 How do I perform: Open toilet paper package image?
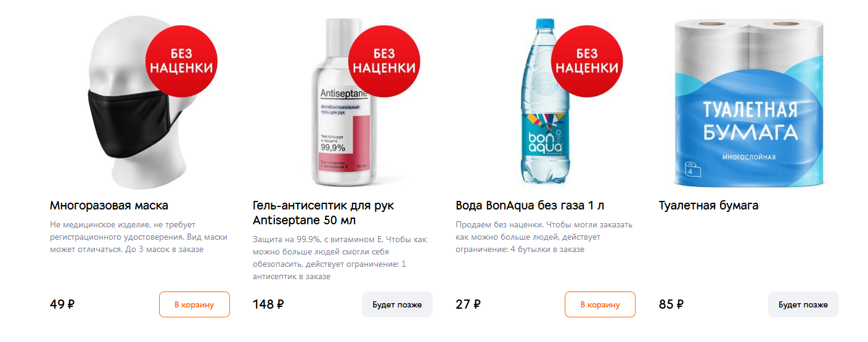coord(749,102)
